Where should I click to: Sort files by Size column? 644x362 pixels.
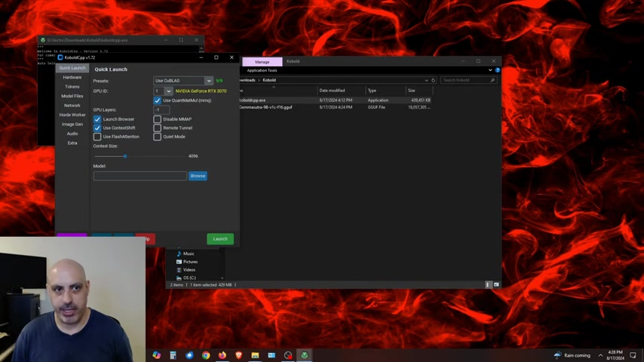point(412,90)
